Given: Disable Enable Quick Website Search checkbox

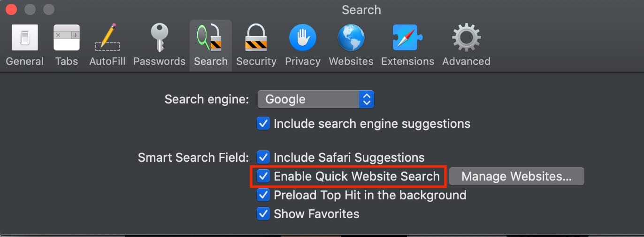Looking at the screenshot, I should (x=263, y=176).
